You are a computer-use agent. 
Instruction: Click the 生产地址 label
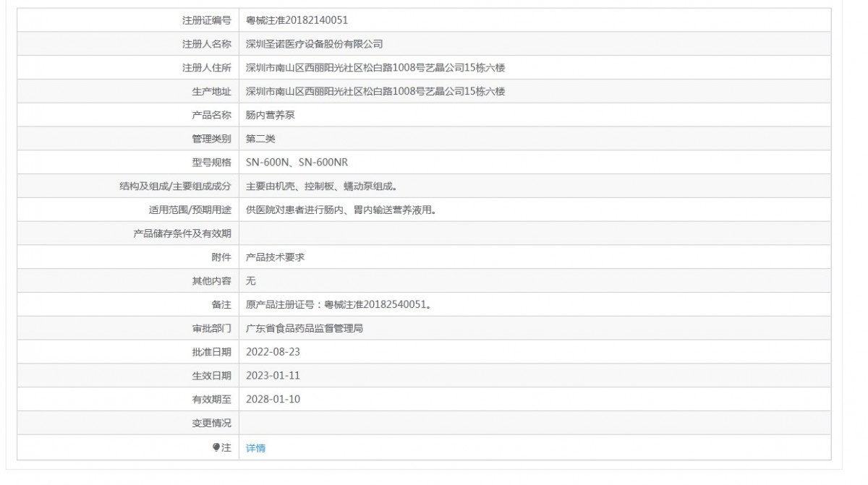click(x=211, y=91)
